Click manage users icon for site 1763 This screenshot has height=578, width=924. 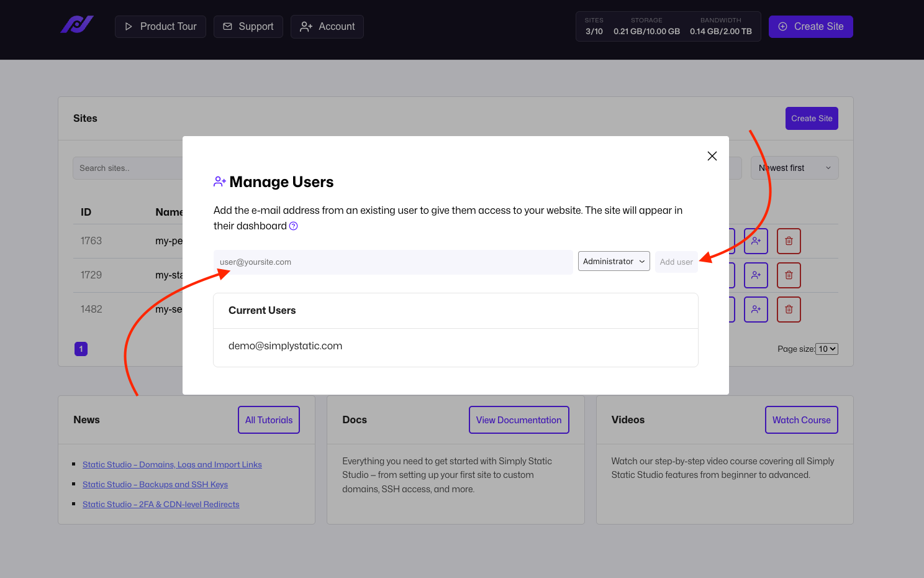[756, 241]
